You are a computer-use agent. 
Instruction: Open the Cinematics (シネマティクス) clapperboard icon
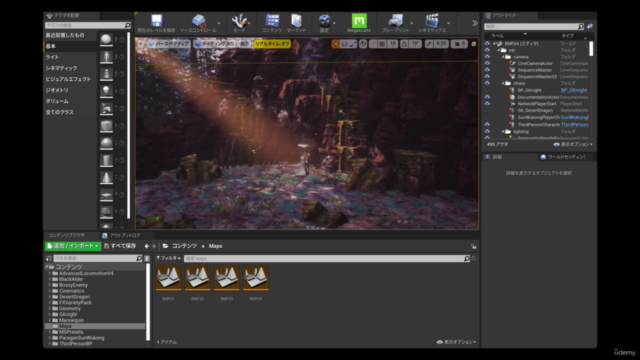(432, 20)
